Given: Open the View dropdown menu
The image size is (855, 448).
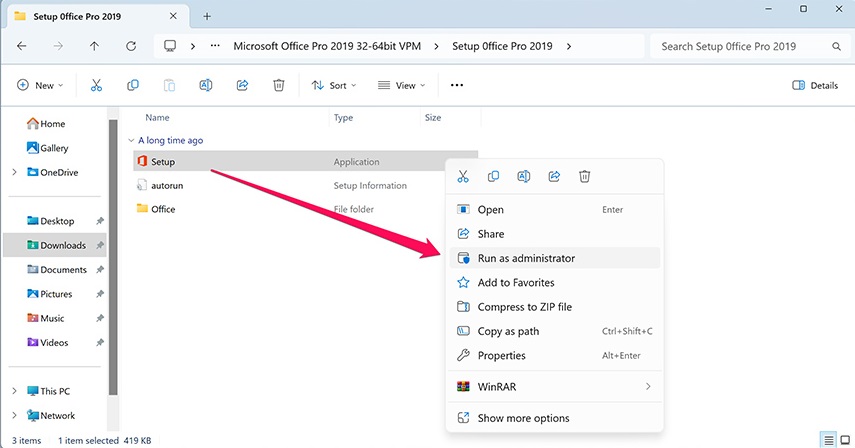Looking at the screenshot, I should coord(401,85).
